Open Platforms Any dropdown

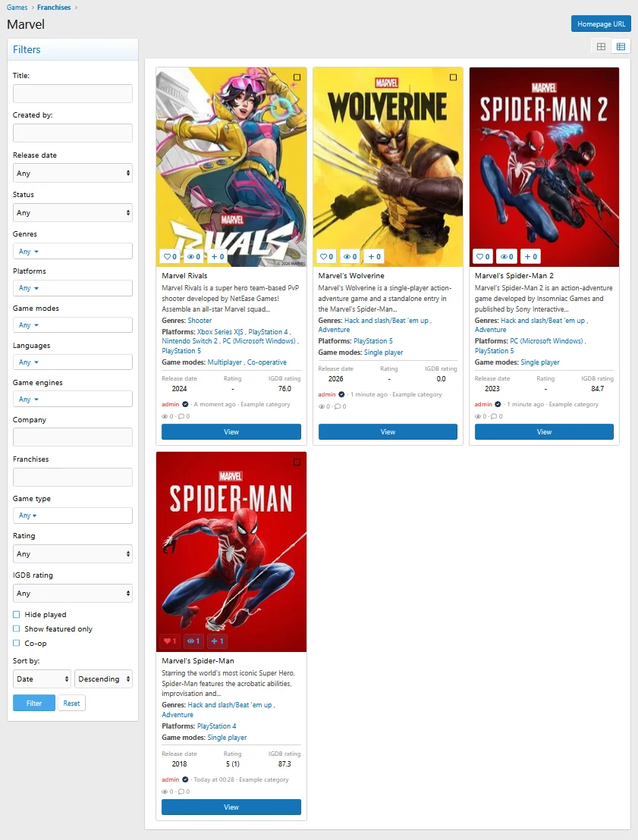72,288
